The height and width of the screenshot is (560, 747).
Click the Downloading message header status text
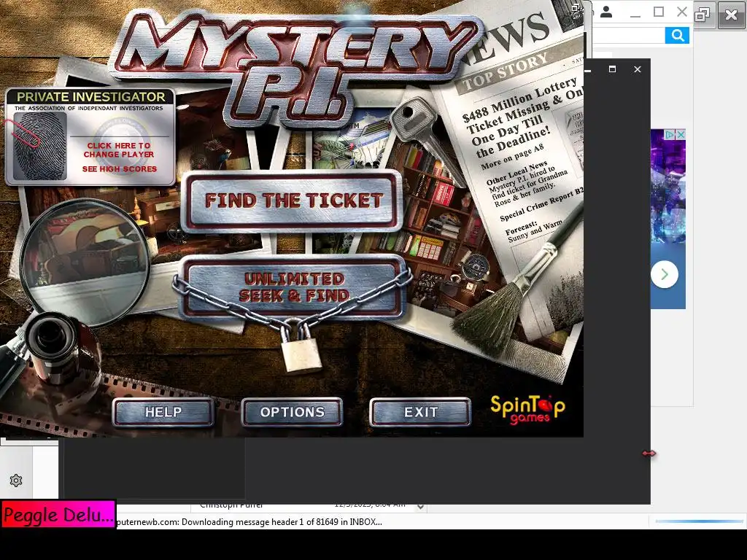tap(249, 522)
